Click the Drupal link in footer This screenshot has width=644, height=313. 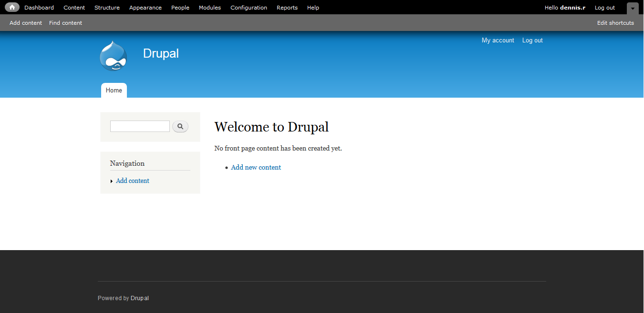tap(140, 298)
